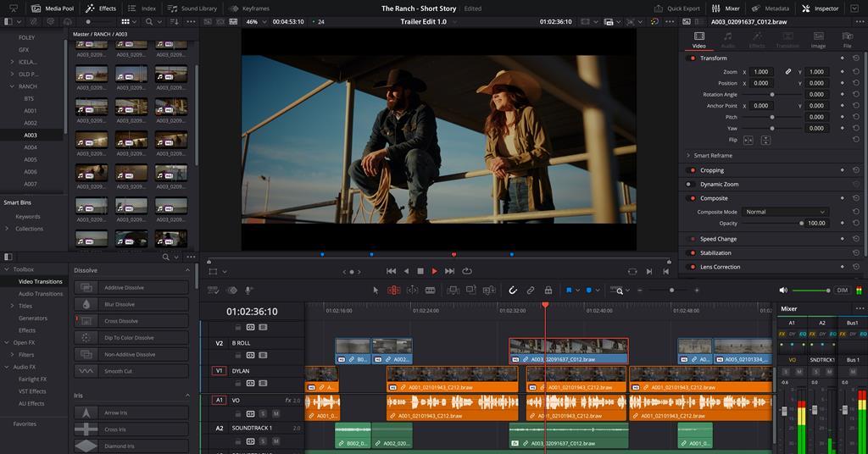868x454 pixels.
Task: Adjust the Rotation Angle slider
Action: pos(771,95)
